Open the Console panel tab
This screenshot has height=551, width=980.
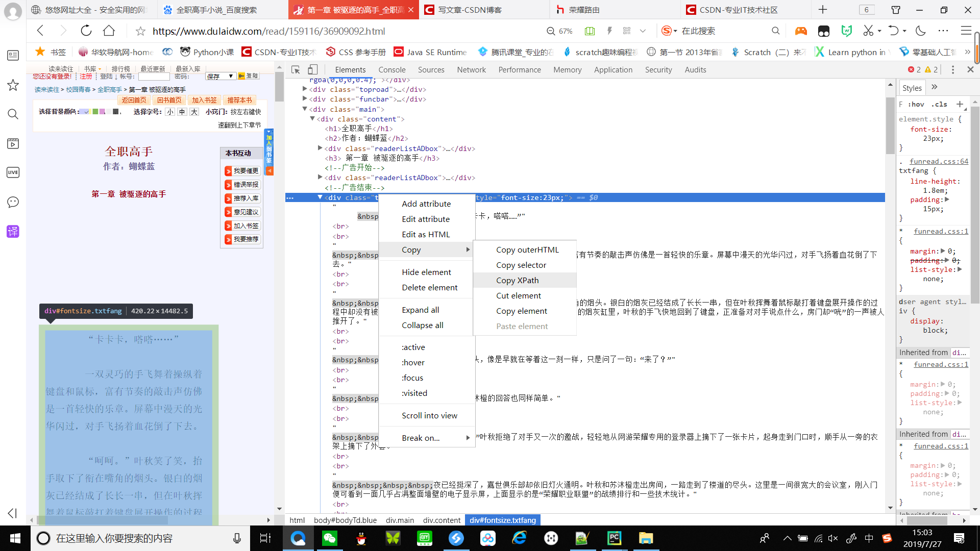pyautogui.click(x=391, y=69)
